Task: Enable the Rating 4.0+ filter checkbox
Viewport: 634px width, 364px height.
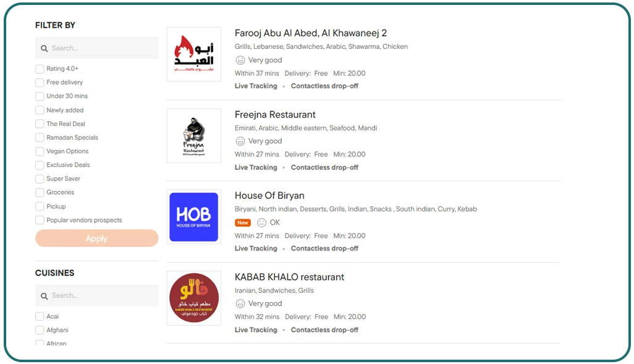Action: (x=40, y=69)
